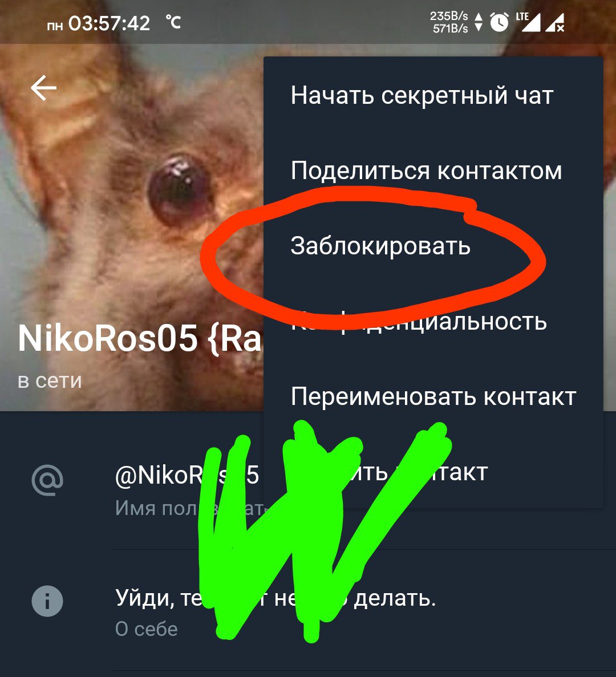The height and width of the screenshot is (677, 616).
Task: Select the last contact menu item
Action: (433, 472)
